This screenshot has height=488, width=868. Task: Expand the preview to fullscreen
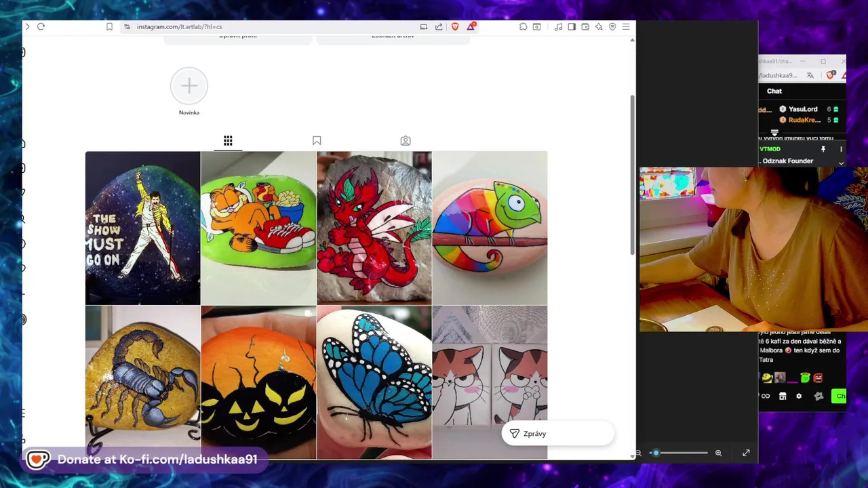point(746,453)
